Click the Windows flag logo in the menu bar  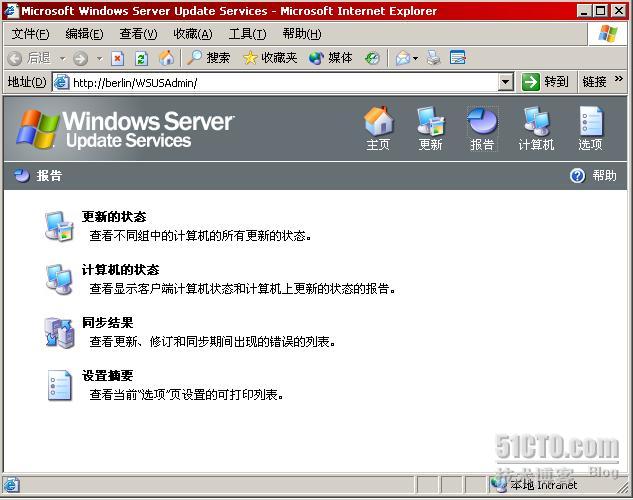point(608,34)
